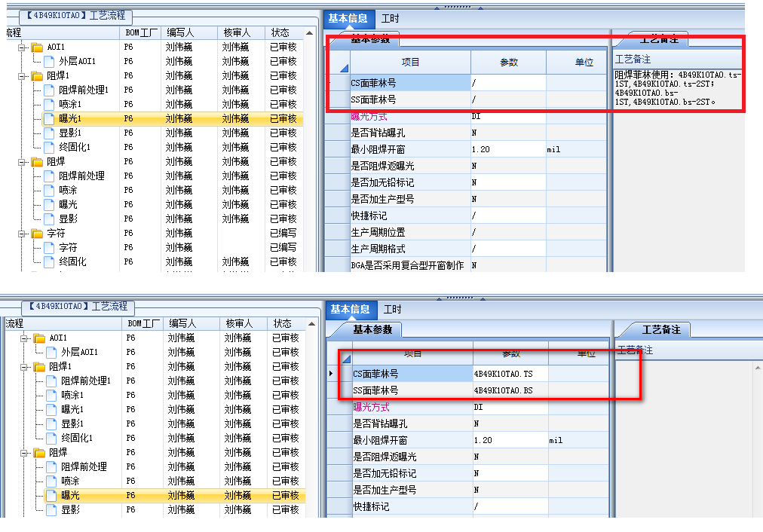Click the AOI1 folder icon in lower window
This screenshot has width=763, height=532.
(39, 338)
